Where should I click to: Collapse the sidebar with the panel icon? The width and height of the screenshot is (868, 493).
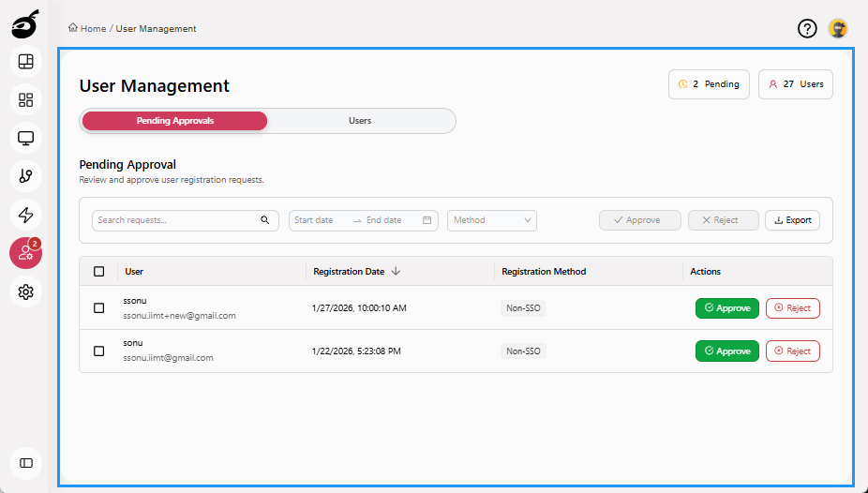(x=26, y=463)
